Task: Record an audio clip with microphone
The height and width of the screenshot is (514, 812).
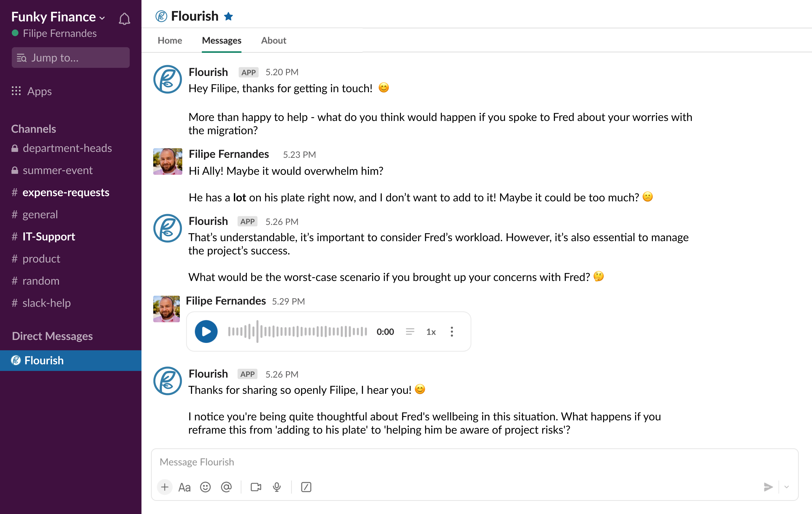Action: (x=277, y=487)
